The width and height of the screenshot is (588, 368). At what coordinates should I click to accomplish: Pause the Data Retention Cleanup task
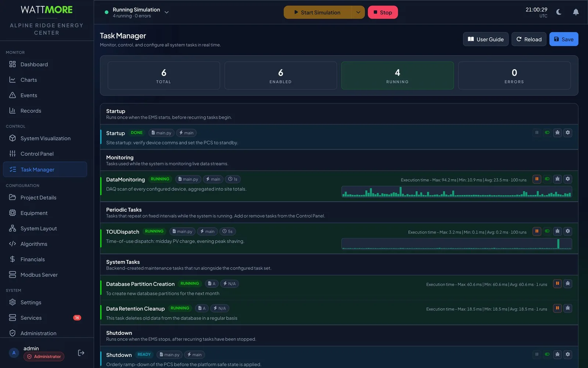pyautogui.click(x=557, y=308)
